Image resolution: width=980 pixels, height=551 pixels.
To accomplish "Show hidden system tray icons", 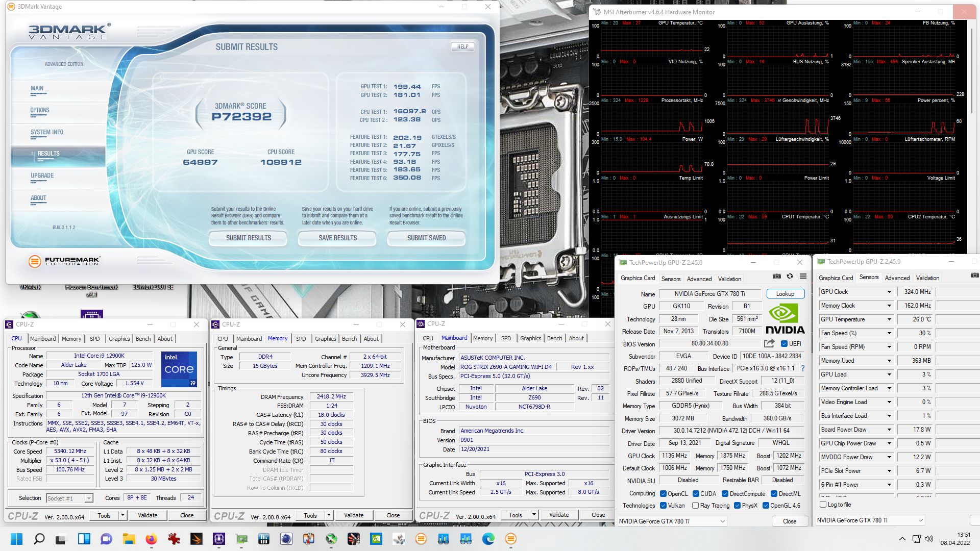I will tap(902, 539).
